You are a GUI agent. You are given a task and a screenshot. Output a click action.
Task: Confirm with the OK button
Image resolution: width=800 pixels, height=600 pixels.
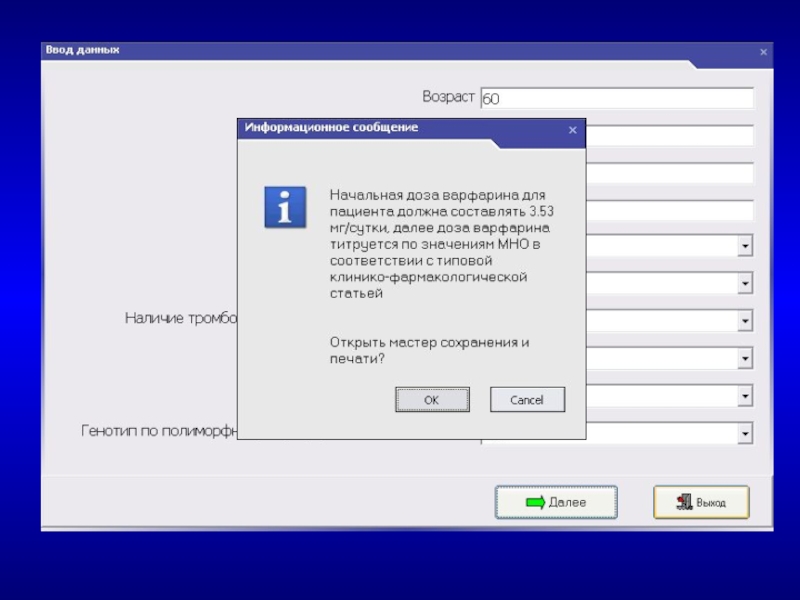pos(432,399)
